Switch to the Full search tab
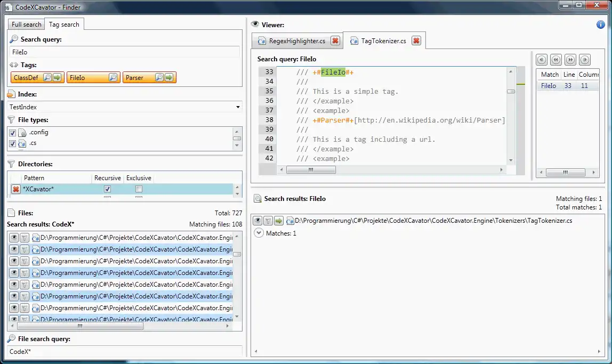The image size is (612, 364). [x=26, y=24]
